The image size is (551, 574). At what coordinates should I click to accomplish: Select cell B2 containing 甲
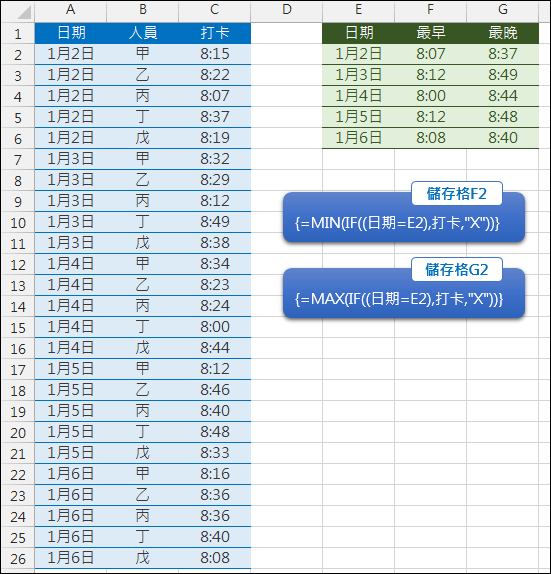142,54
